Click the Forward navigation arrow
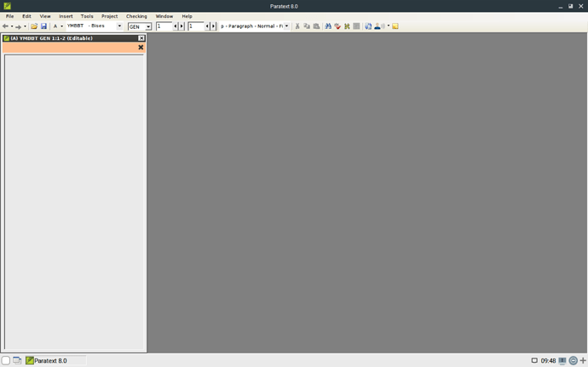This screenshot has height=367, width=588. (x=18, y=26)
